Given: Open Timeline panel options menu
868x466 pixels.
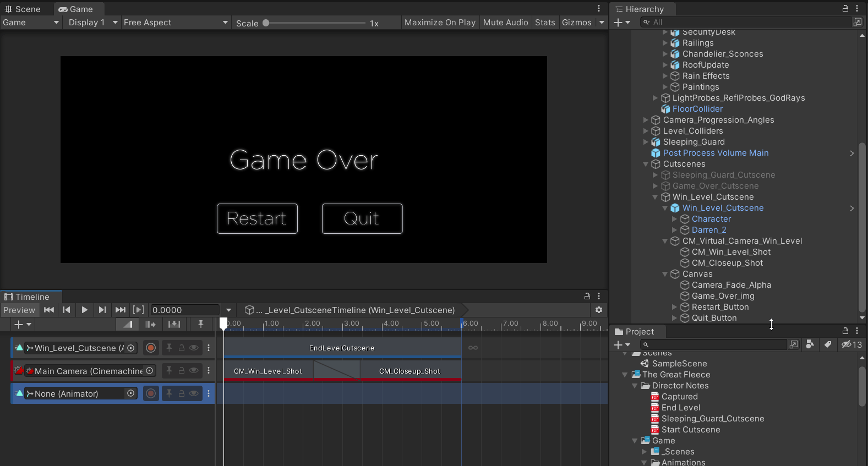Looking at the screenshot, I should point(599,296).
